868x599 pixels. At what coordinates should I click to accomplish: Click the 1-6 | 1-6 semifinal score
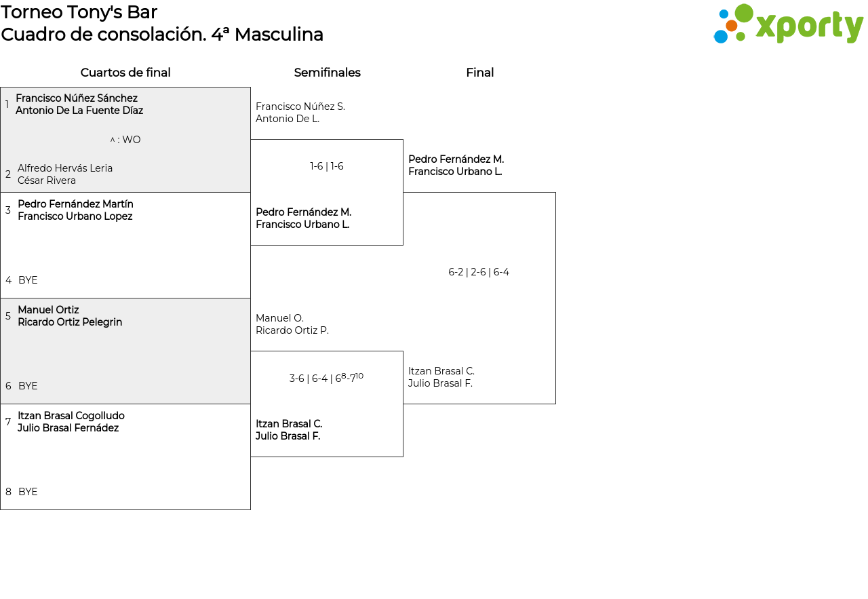pyautogui.click(x=327, y=166)
